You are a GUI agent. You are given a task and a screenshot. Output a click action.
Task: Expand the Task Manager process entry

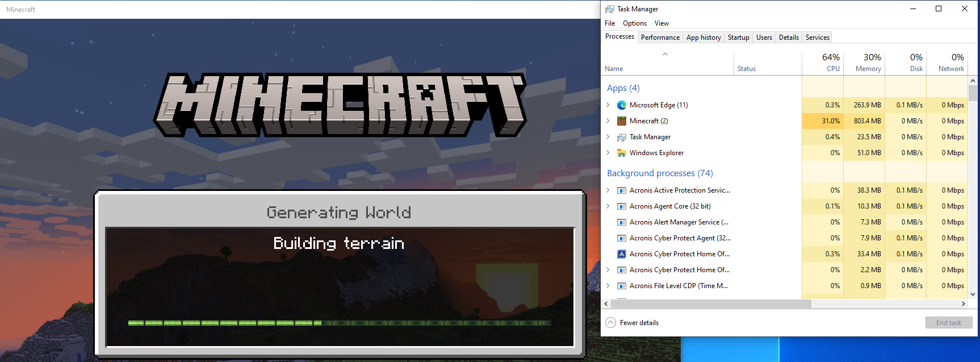[x=608, y=137]
